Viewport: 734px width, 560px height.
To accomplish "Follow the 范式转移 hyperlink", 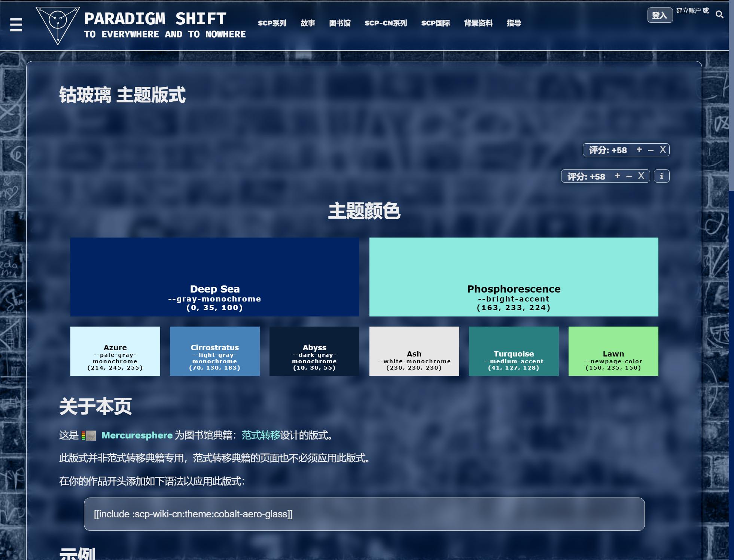I will point(261,435).
